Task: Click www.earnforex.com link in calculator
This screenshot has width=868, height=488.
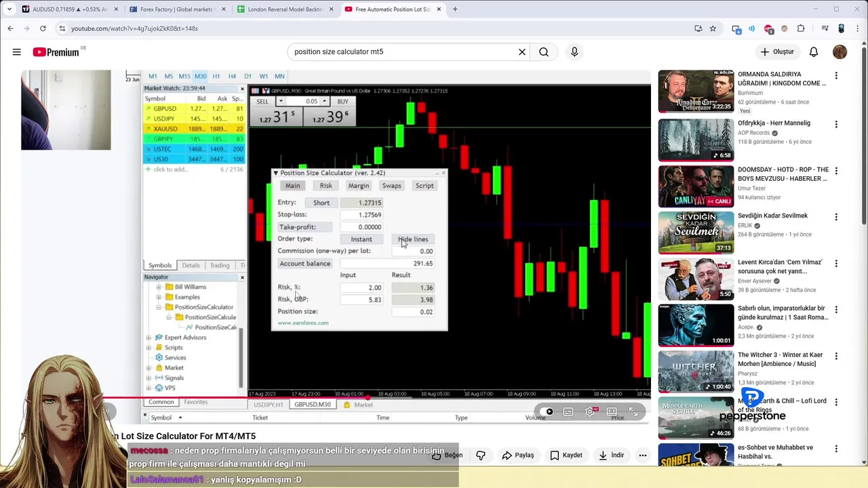Action: pos(303,323)
